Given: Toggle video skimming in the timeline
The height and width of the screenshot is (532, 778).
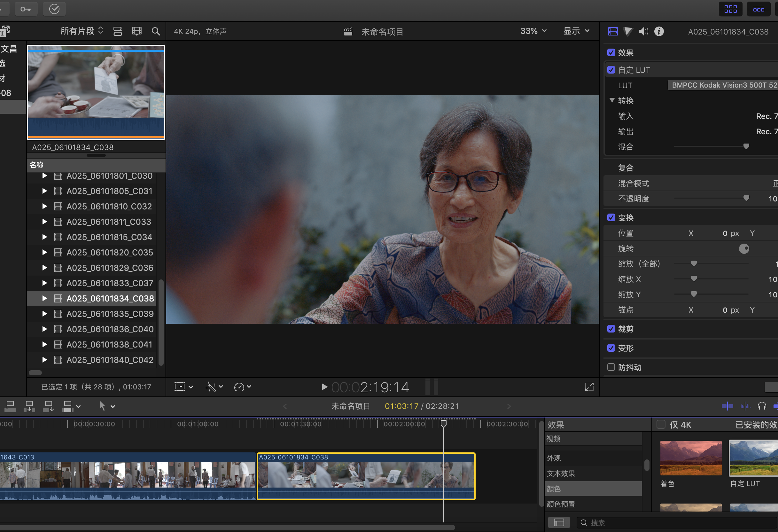Looking at the screenshot, I should click(x=727, y=406).
